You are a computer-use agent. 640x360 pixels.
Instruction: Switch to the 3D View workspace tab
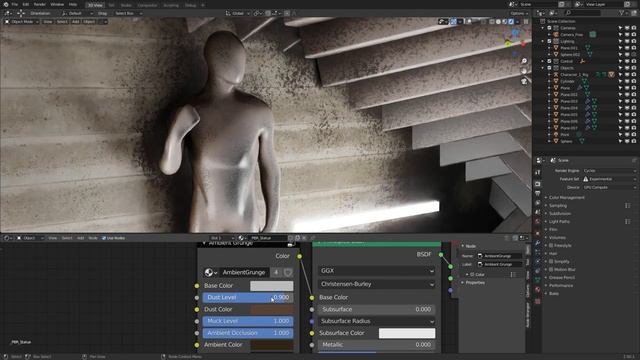coord(95,5)
